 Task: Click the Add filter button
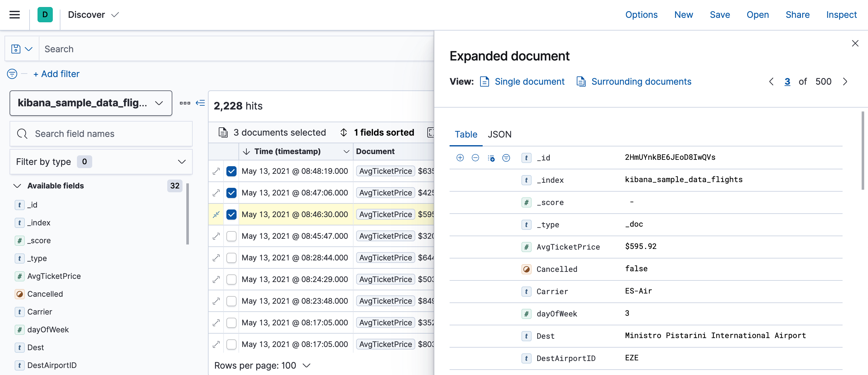pos(56,74)
